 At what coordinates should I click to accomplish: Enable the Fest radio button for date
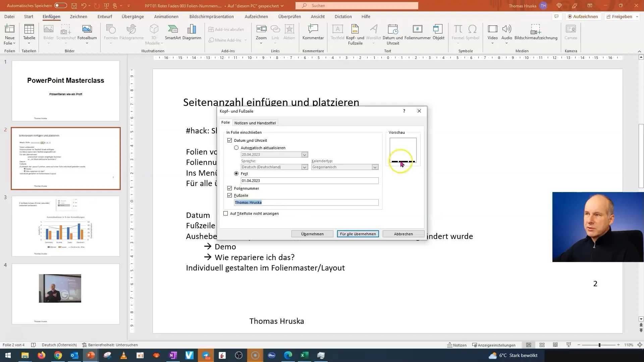[x=236, y=173]
